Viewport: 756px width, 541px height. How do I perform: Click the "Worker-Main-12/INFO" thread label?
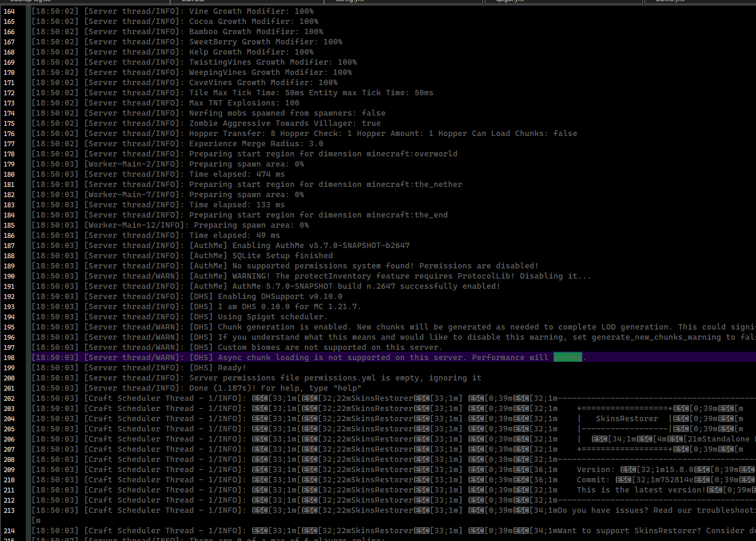134,225
